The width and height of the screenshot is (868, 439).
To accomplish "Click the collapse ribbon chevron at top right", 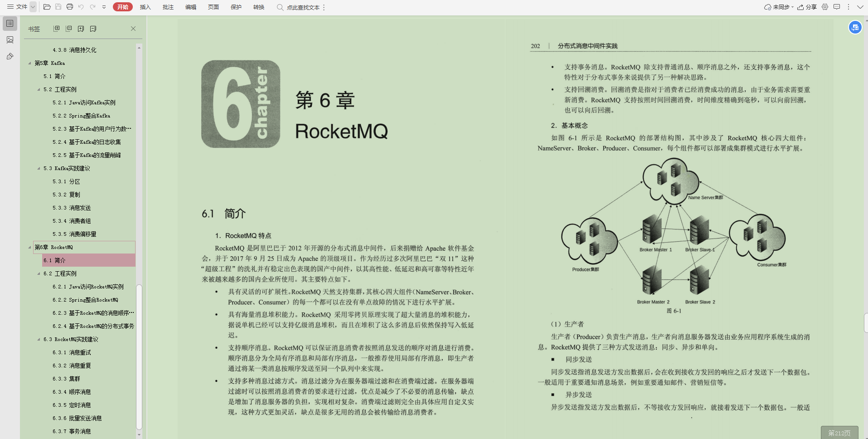I will tap(860, 7).
